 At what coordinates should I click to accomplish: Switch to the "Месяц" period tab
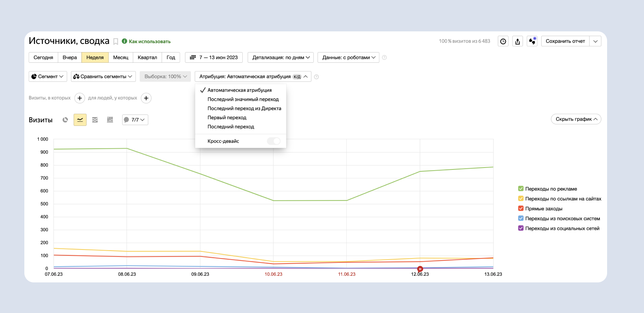coord(121,58)
